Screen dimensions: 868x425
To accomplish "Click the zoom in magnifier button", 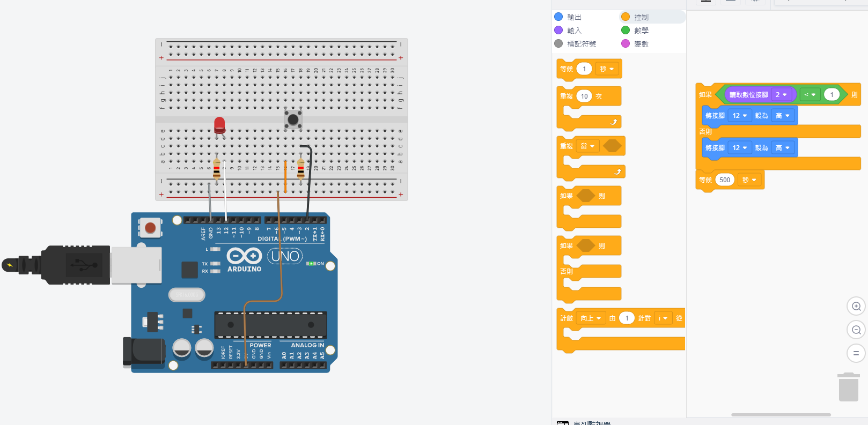I will [x=856, y=307].
